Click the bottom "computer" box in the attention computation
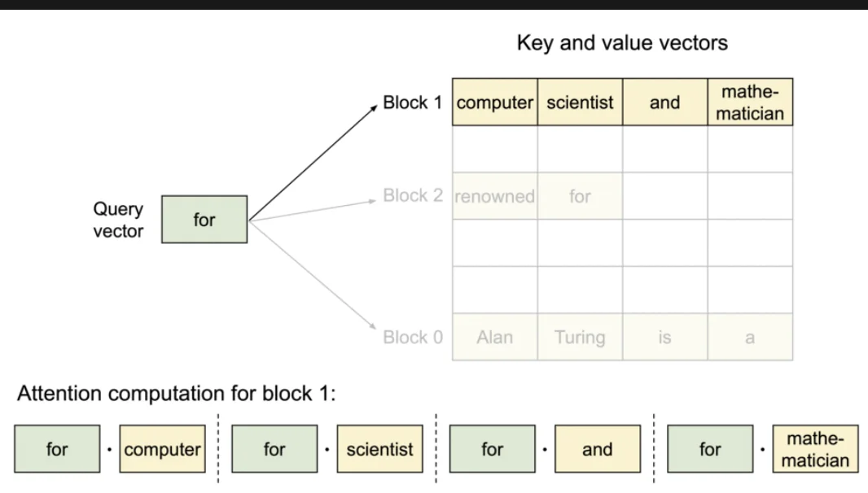This screenshot has height=493, width=868. coord(162,449)
